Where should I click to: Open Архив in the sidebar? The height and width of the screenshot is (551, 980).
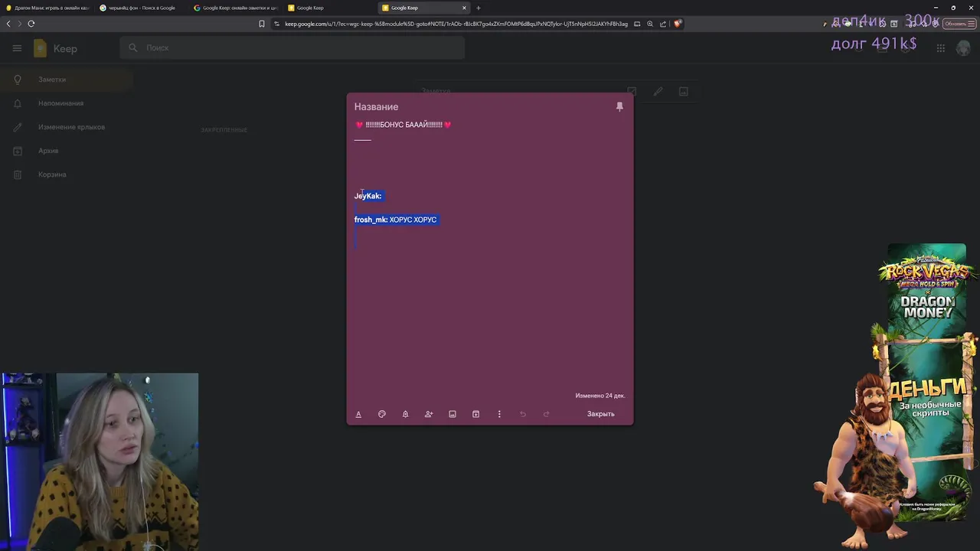pyautogui.click(x=67, y=151)
